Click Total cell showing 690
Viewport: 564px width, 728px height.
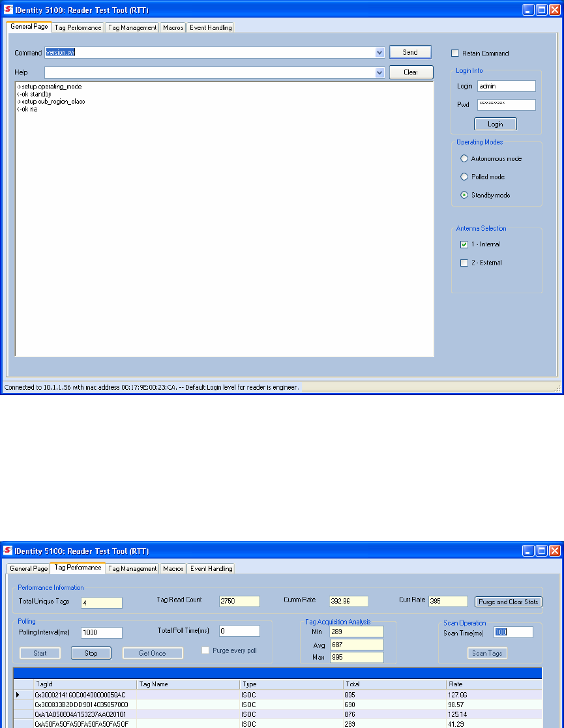[x=395, y=705]
